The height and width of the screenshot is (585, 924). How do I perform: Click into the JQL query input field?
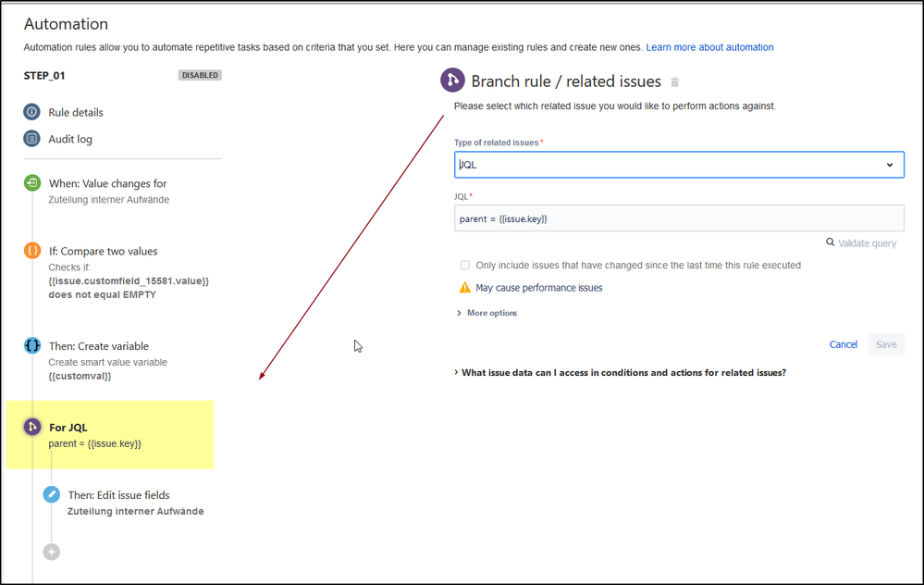(679, 218)
